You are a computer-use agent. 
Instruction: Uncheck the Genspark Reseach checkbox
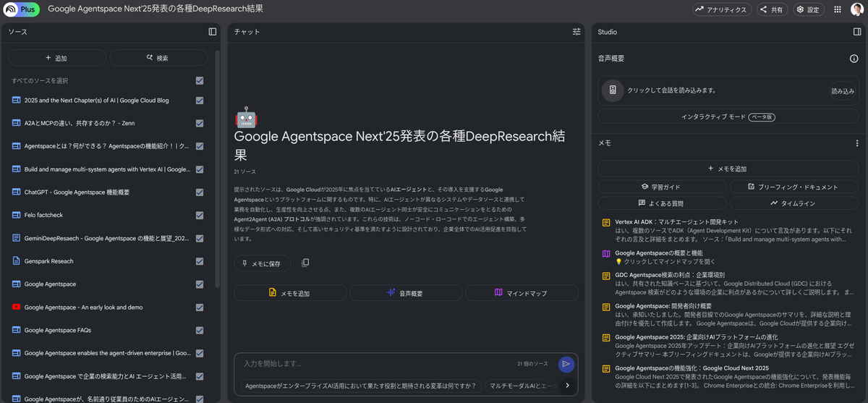coord(200,261)
